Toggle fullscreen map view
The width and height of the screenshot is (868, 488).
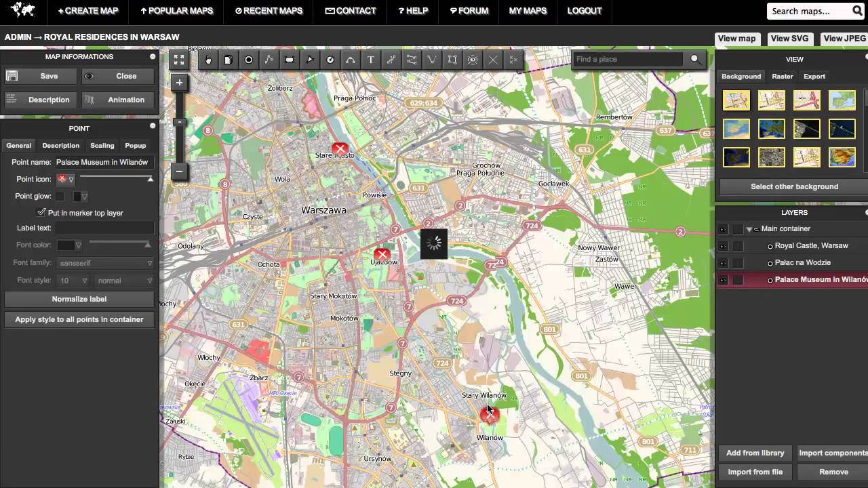[179, 60]
